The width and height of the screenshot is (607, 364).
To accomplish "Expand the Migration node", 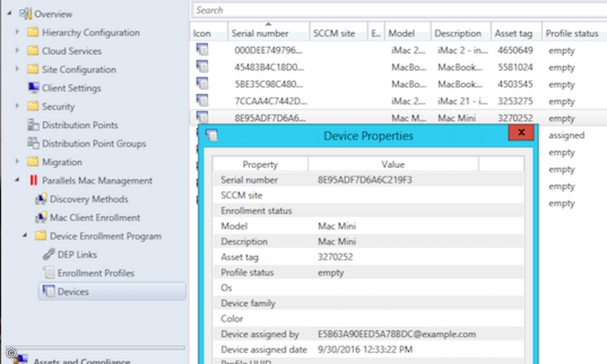I will pos(18,162).
